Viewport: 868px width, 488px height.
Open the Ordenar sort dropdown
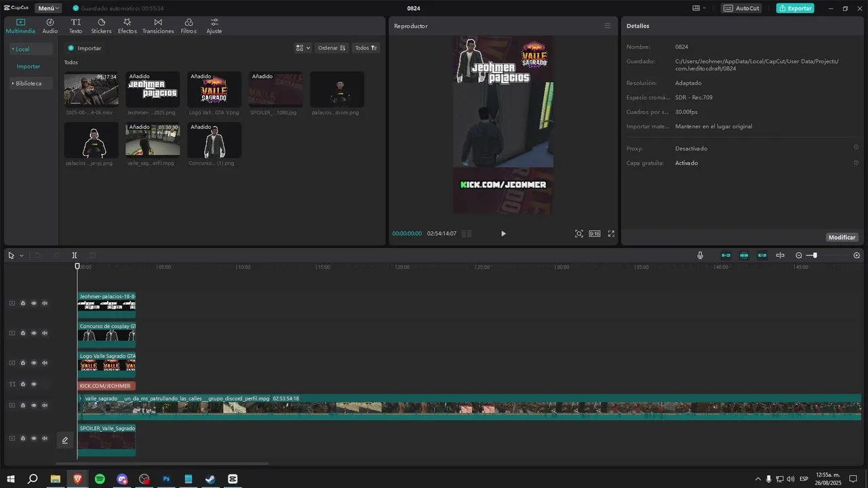(x=332, y=48)
